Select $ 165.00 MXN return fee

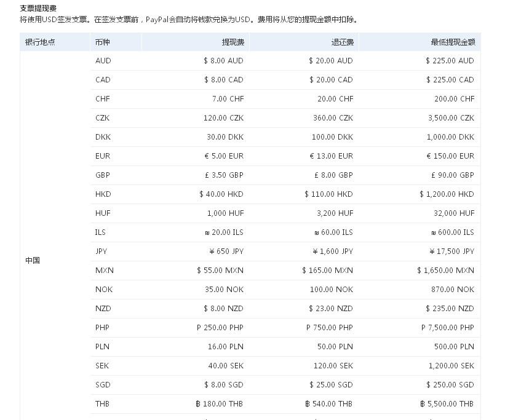tap(327, 270)
